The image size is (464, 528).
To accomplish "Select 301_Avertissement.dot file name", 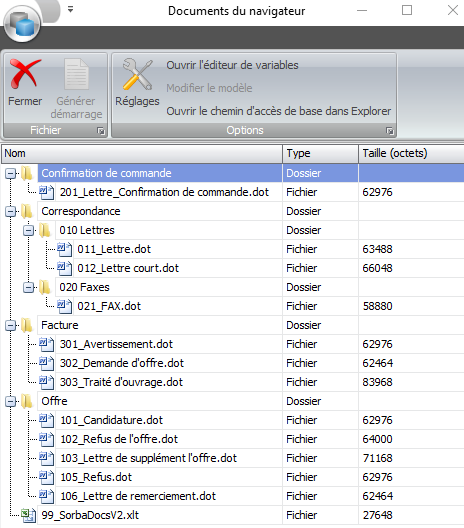I will click(x=116, y=344).
